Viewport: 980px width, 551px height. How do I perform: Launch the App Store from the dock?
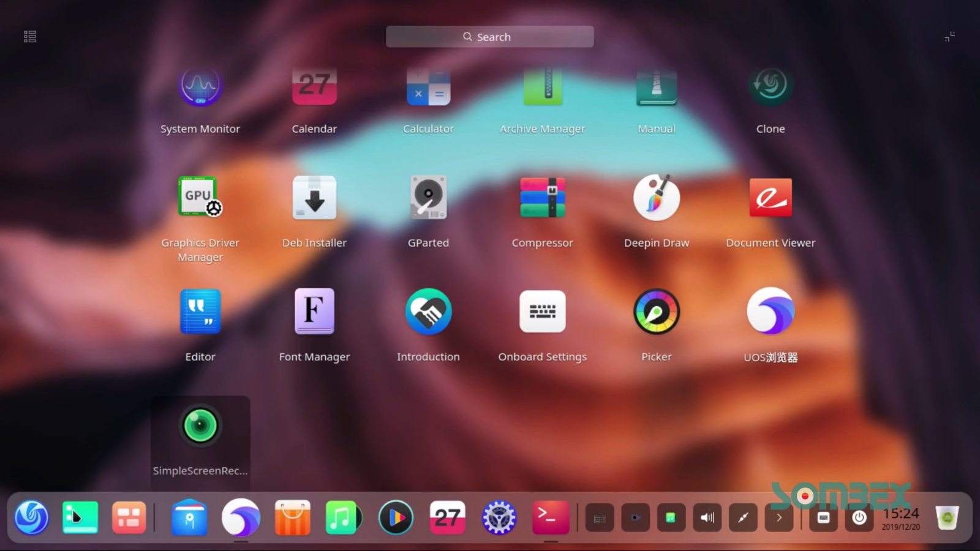pyautogui.click(x=292, y=517)
